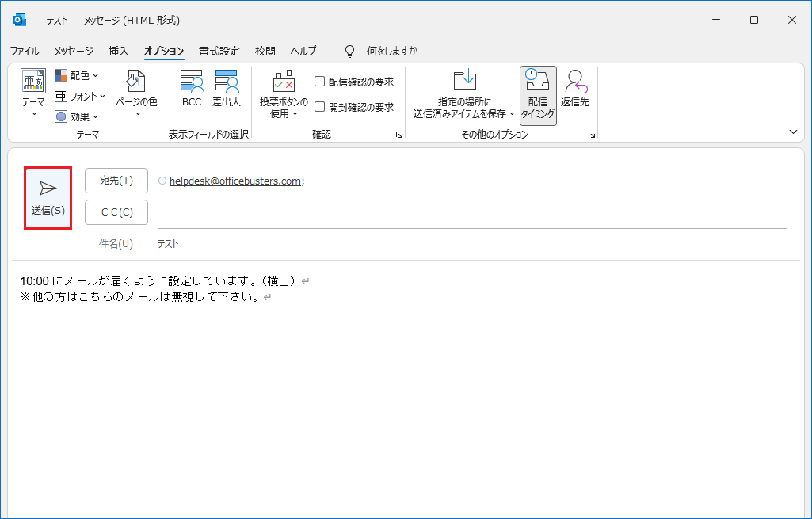812x519 pixels.
Task: Expand the Fonts (フォント) dropdown
Action: coord(80,96)
